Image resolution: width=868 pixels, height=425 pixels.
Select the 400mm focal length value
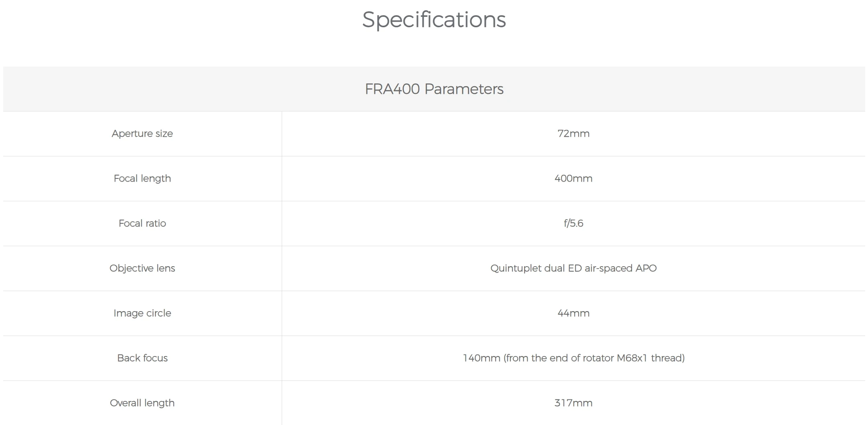coord(573,178)
